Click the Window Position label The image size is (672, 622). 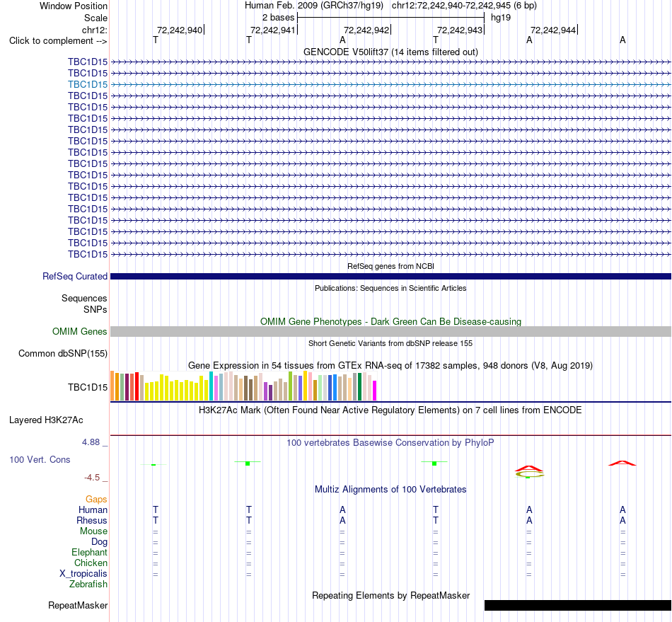74,6
